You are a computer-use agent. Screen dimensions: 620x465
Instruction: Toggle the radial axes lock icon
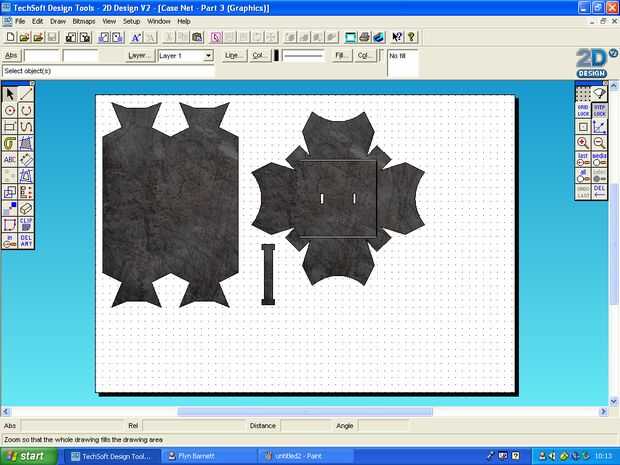pyautogui.click(x=599, y=127)
